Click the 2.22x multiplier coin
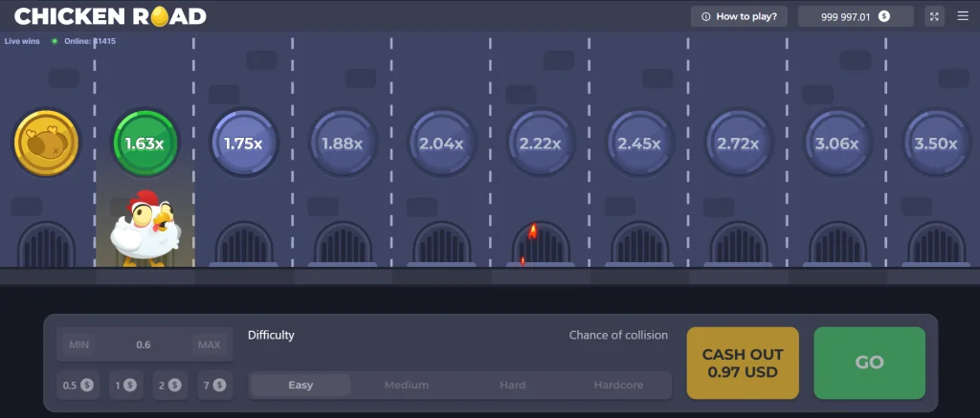 pyautogui.click(x=540, y=143)
